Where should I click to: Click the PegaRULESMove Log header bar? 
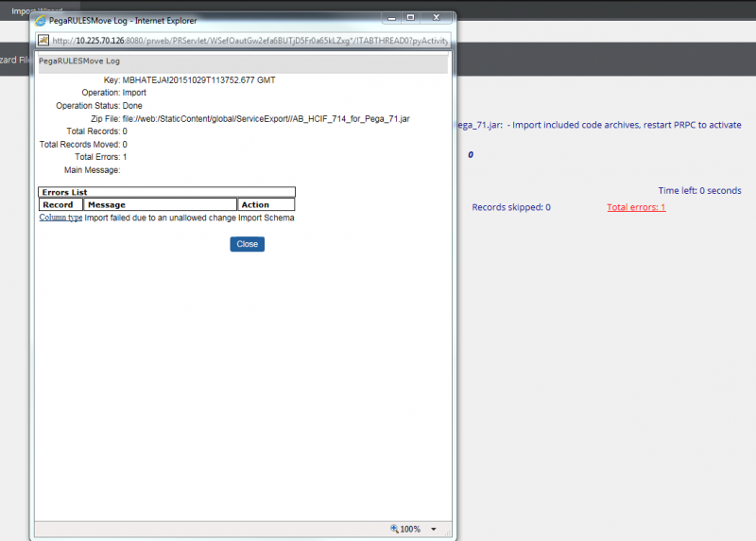click(x=243, y=61)
